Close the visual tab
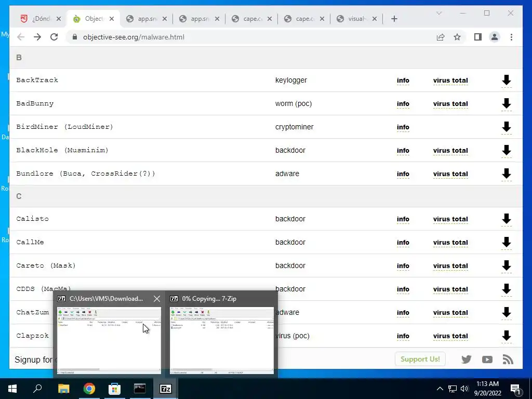Screen dimensions: 532x399 (x=374, y=19)
